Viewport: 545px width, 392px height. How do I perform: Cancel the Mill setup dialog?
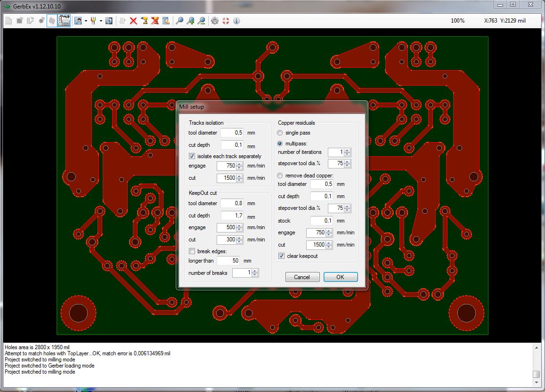[302, 277]
